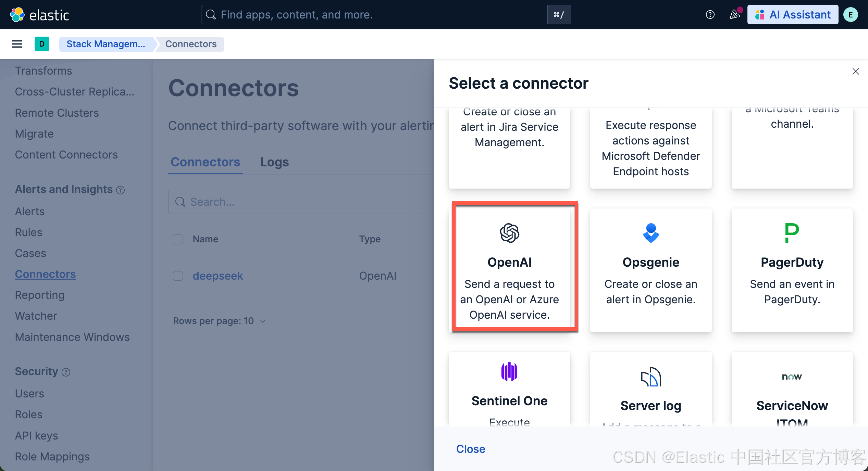Screen dimensions: 868x471
Task: Click the Opsgenie connector icon
Action: pyautogui.click(x=650, y=233)
